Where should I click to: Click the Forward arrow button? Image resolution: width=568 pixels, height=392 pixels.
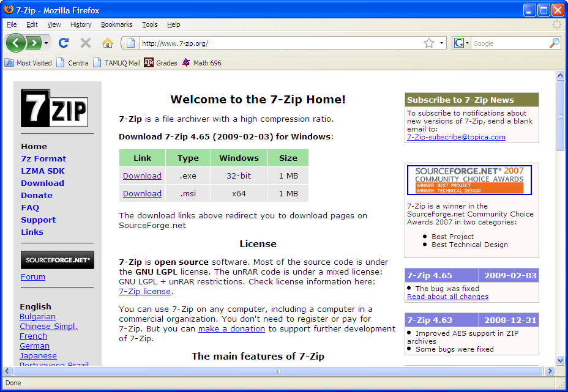pos(34,43)
